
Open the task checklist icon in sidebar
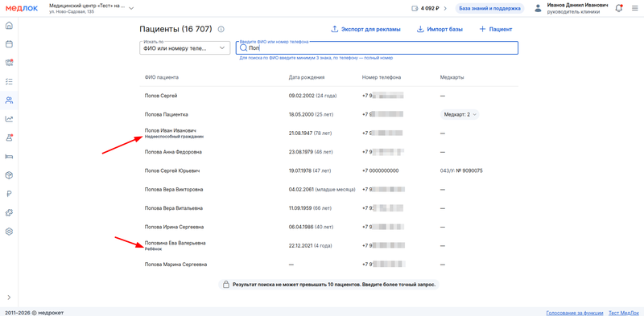click(x=9, y=81)
